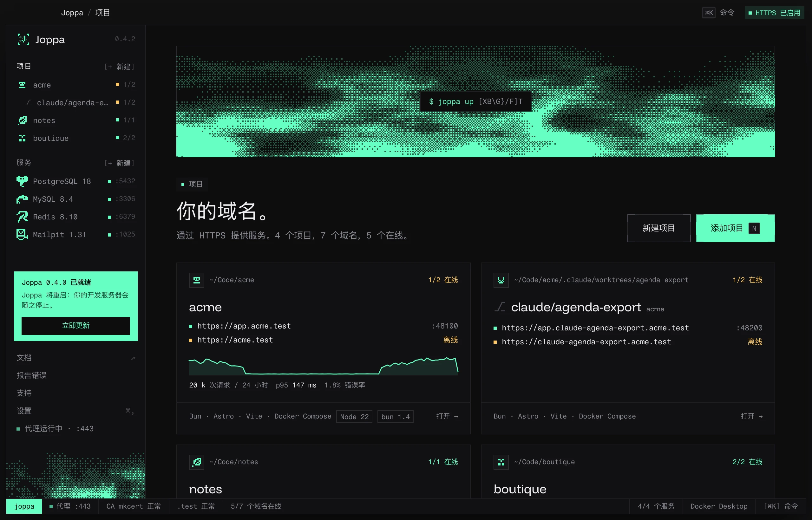Open 文档 in sidebar
This screenshot has width=812, height=520.
pos(76,358)
